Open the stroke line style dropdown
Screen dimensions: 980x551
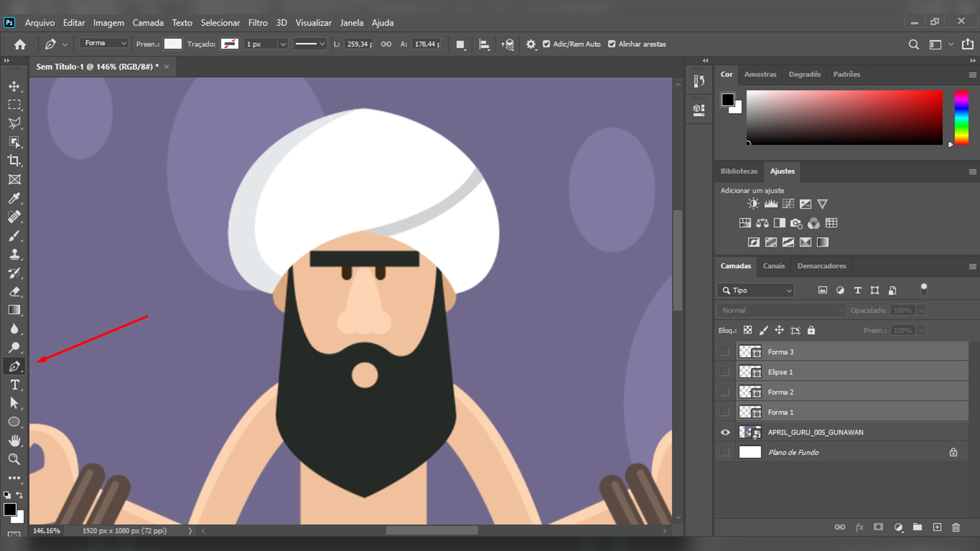(309, 44)
